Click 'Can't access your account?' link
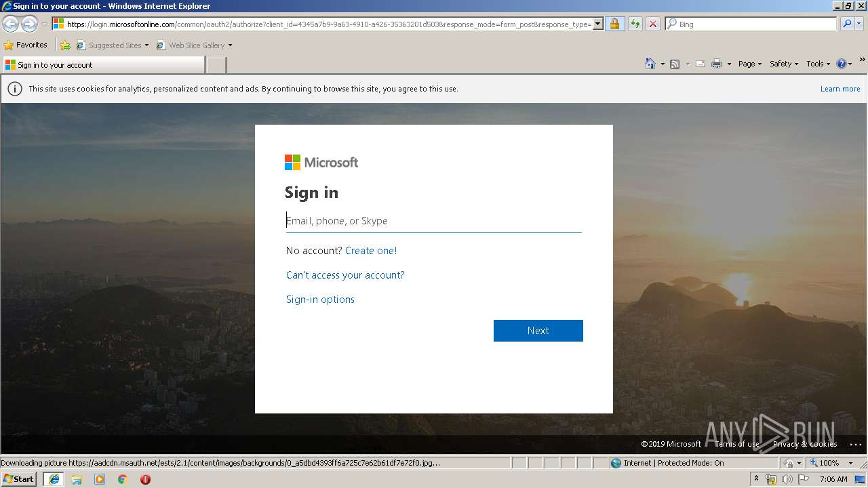The height and width of the screenshot is (488, 868). (x=345, y=275)
